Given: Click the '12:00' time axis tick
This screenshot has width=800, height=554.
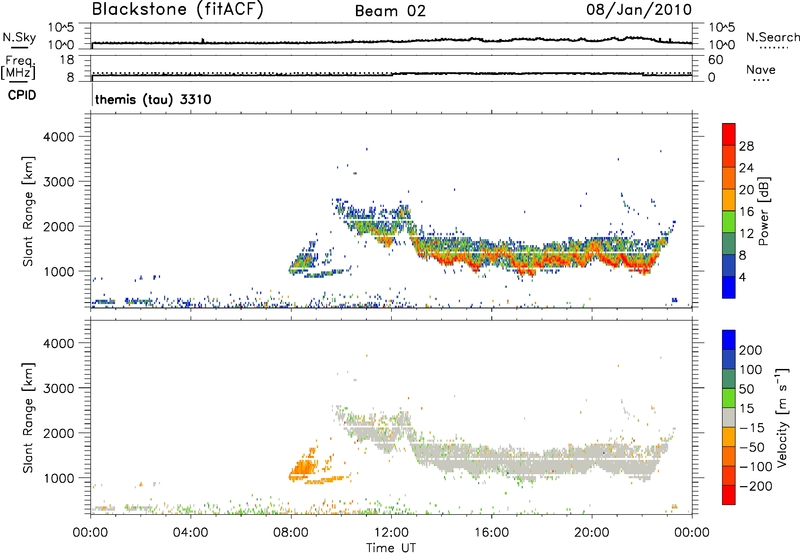Looking at the screenshot, I should tap(391, 533).
